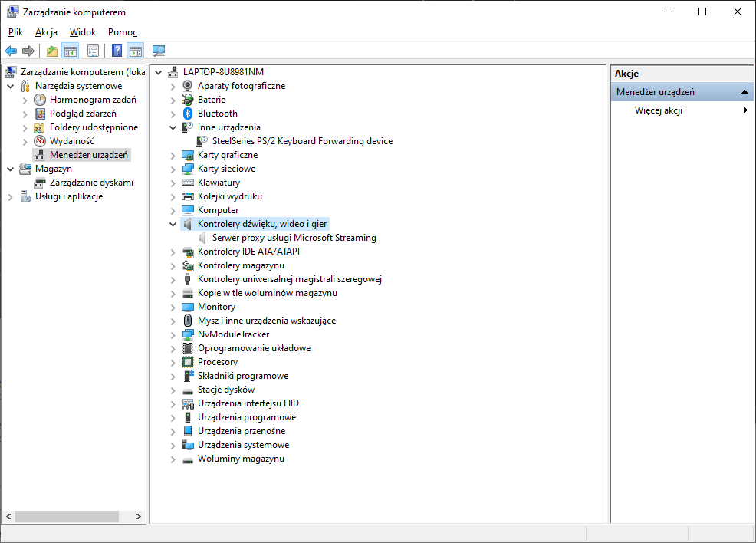Image resolution: width=756 pixels, height=543 pixels.
Task: Expand Foldery udostępnione in left tree
Action: pyautogui.click(x=25, y=128)
